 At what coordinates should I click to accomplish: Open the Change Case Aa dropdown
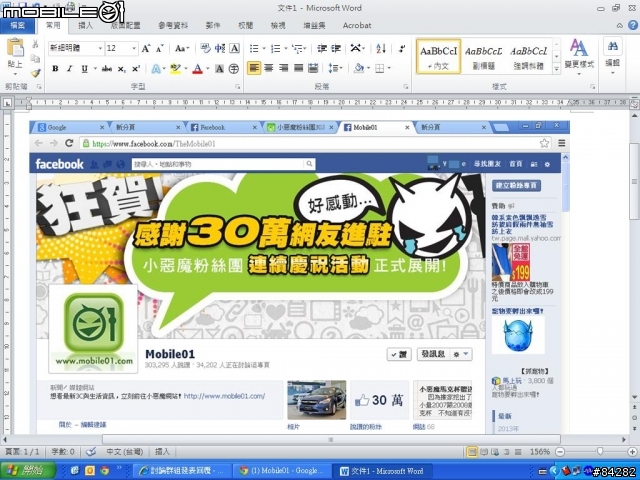point(182,49)
